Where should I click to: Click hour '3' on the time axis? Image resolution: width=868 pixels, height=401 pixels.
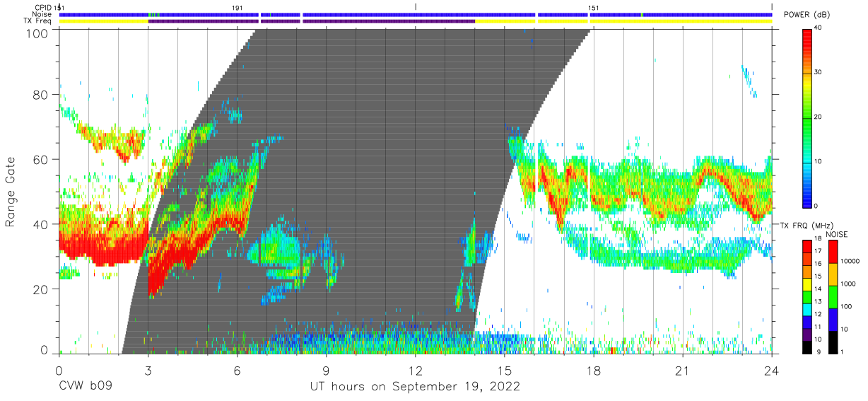[x=148, y=370]
